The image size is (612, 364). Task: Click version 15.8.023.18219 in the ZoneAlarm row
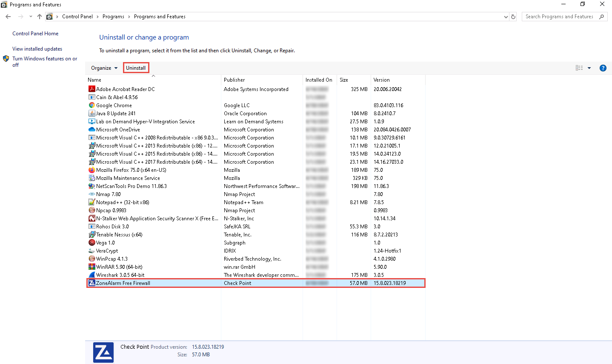point(390,283)
